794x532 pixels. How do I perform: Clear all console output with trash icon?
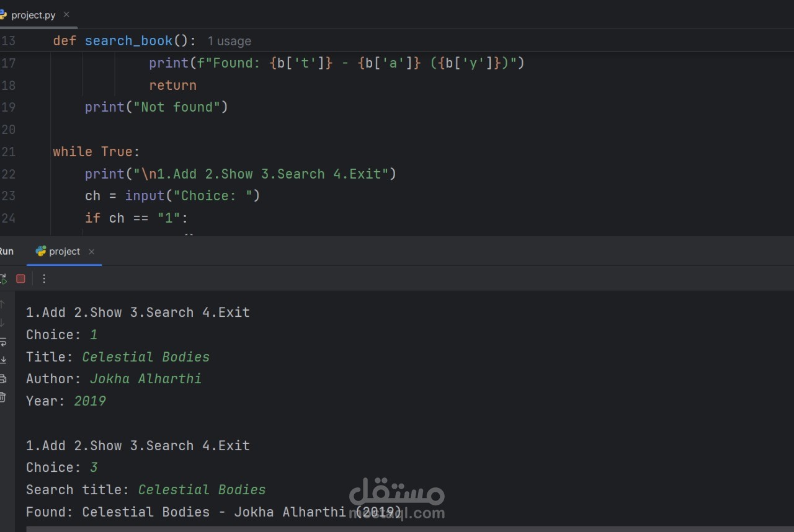(2, 397)
